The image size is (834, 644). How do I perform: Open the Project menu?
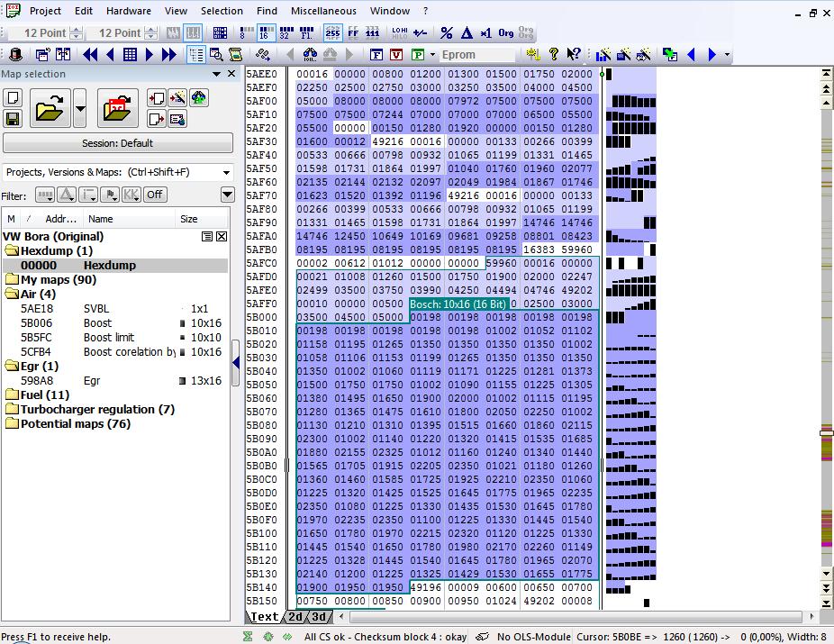pos(45,11)
